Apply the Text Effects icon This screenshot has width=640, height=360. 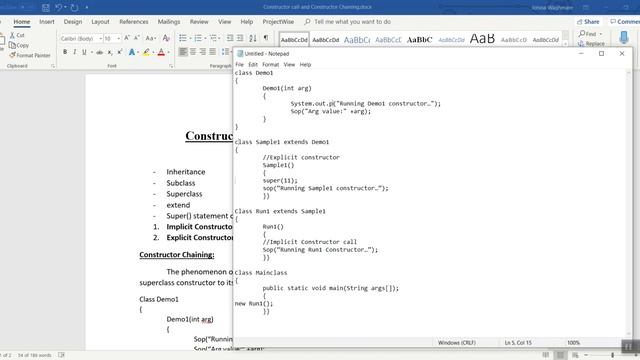click(x=131, y=52)
